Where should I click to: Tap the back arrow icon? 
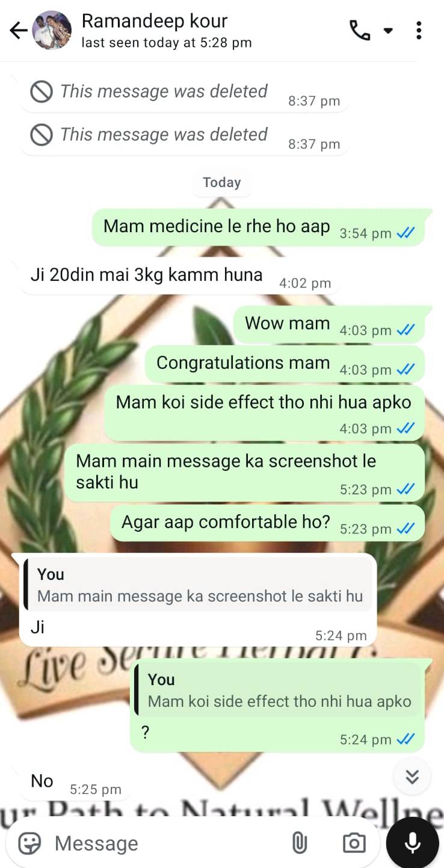(x=19, y=30)
